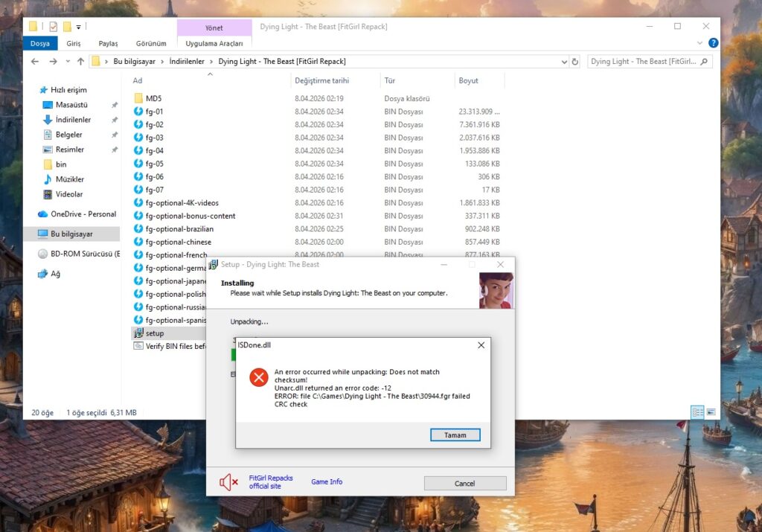Open the Game Info link
Screen dimensions: 762x532
coord(327,481)
